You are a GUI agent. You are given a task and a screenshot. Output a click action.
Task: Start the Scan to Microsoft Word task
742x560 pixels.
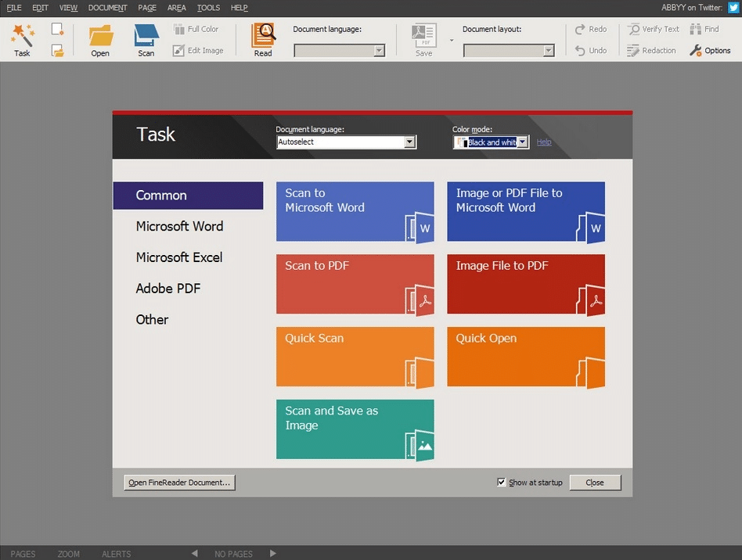pos(355,212)
